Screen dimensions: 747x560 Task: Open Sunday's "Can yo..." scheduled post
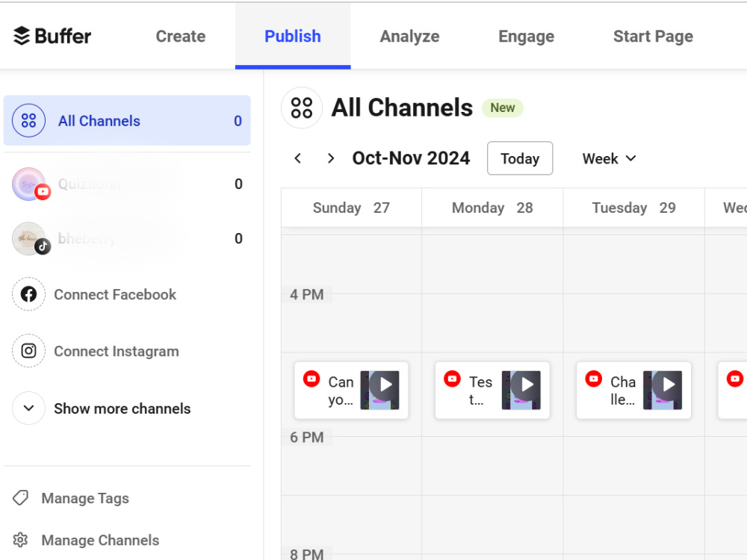coord(351,391)
